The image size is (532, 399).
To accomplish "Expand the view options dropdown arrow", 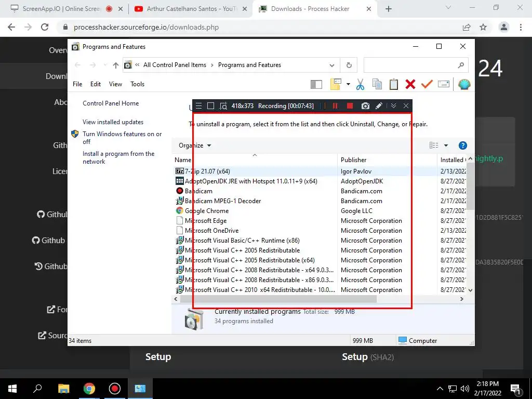I will tap(446, 145).
